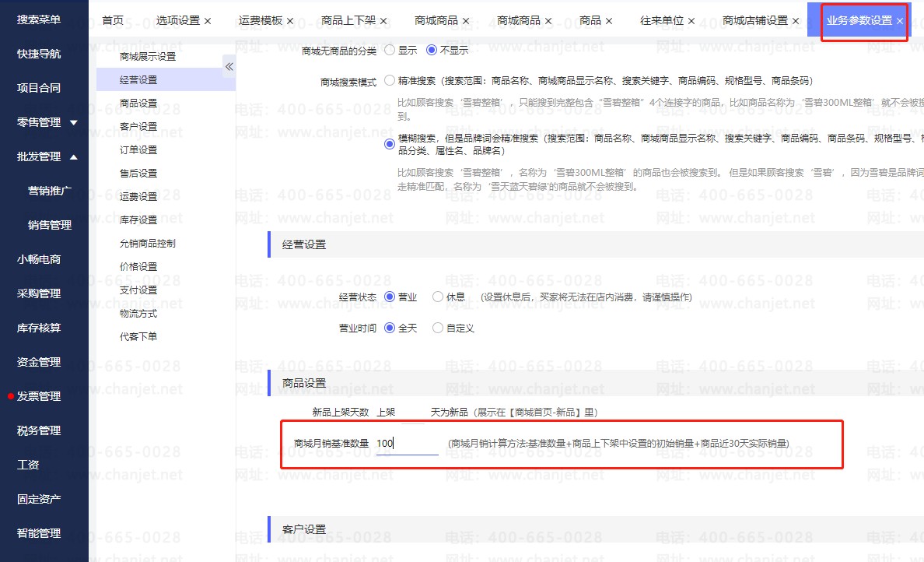Set 营业时间 to 自定义

[x=438, y=328]
